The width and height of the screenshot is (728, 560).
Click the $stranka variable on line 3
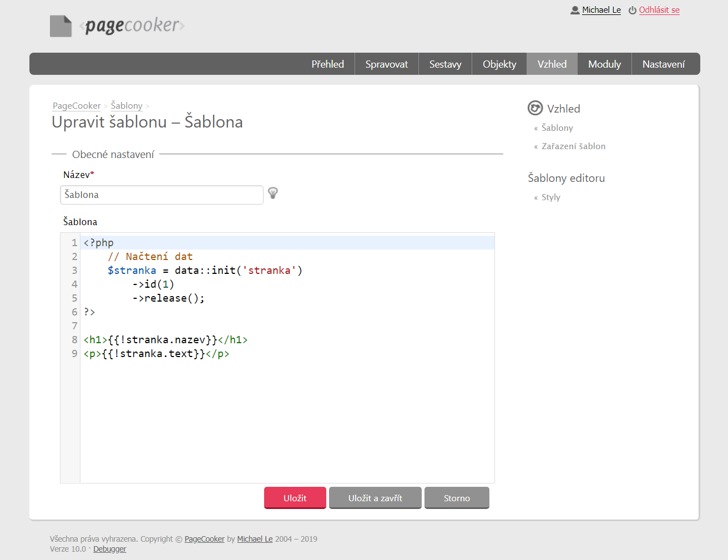click(x=132, y=271)
